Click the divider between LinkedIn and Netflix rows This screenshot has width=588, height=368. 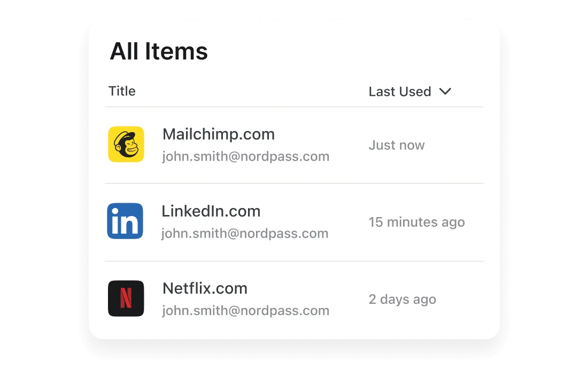coord(294,261)
